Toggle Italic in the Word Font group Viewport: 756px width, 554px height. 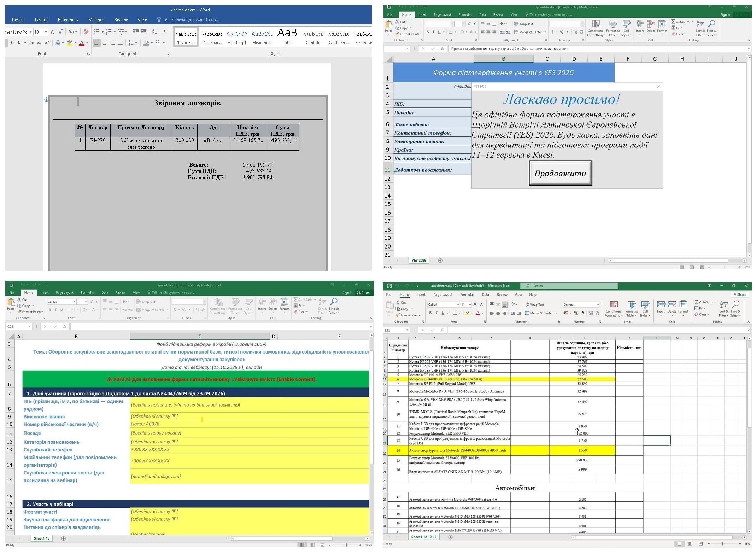11,43
